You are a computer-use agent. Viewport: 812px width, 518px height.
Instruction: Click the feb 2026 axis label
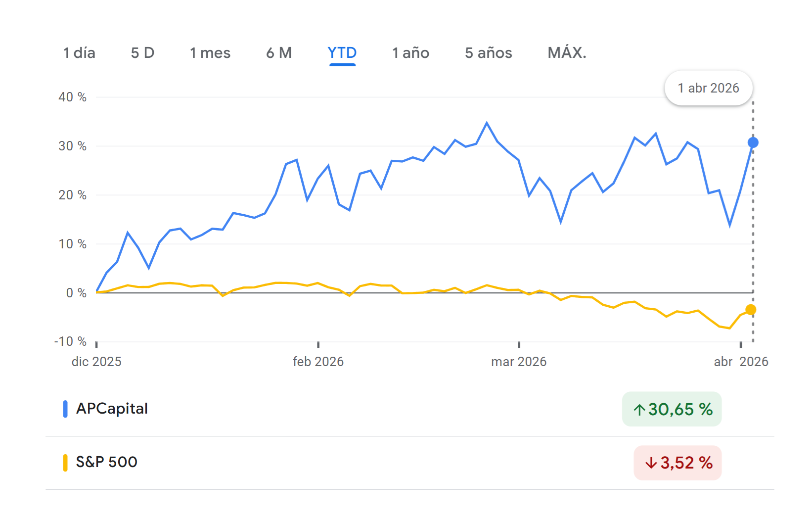pos(318,362)
